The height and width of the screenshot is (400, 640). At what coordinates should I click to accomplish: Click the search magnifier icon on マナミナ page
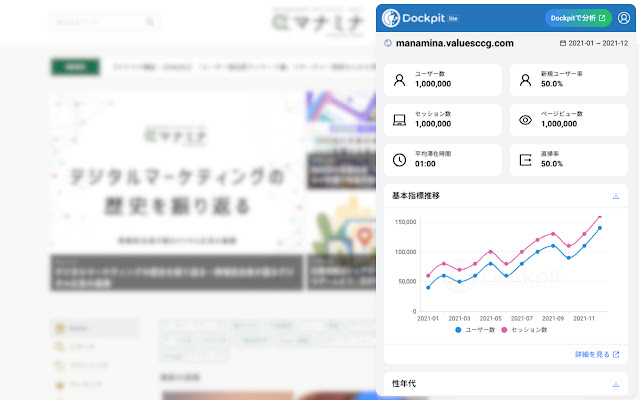pos(150,22)
